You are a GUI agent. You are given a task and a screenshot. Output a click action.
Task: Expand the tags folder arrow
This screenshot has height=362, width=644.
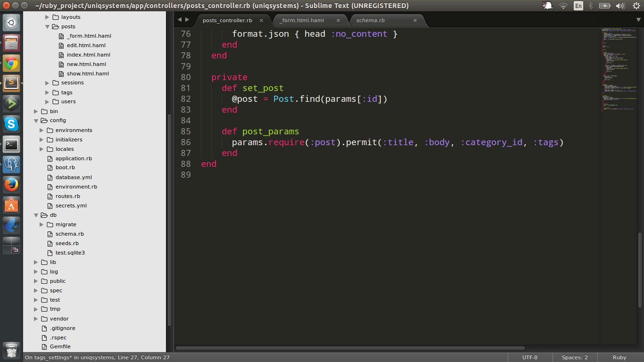[47, 92]
